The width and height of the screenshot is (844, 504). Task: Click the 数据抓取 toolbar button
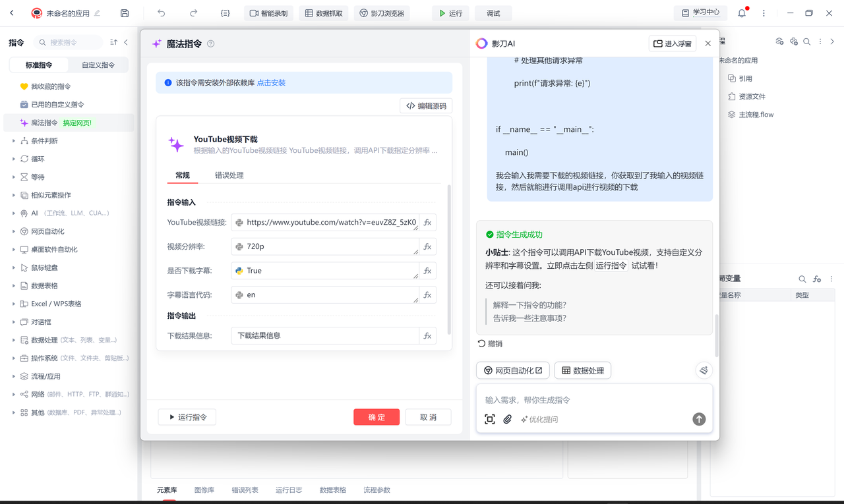[324, 13]
